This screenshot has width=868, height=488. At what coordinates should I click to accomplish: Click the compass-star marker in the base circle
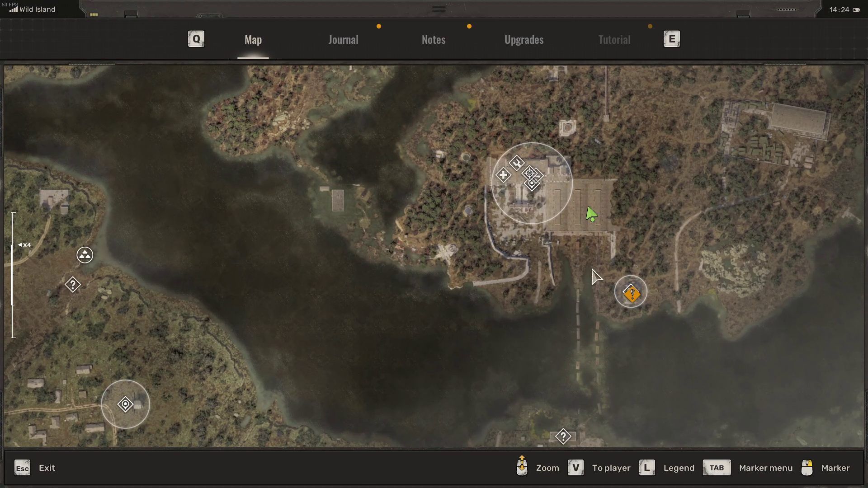tap(529, 173)
